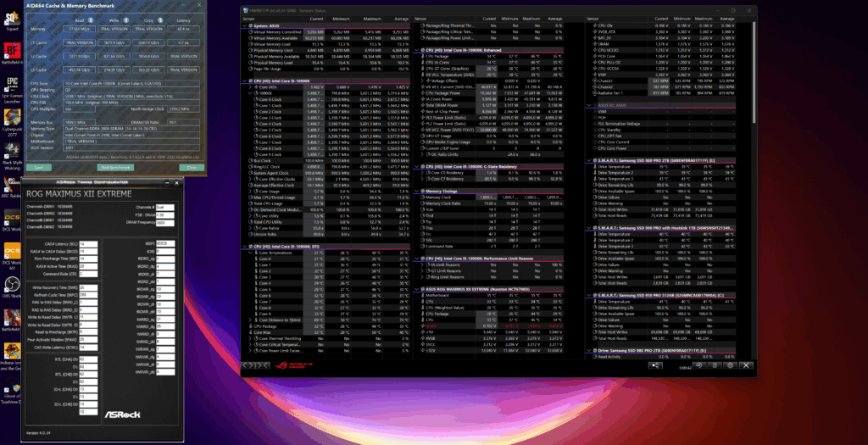Image resolution: width=868 pixels, height=445 pixels.
Task: Open HWiNFO settings gear icon in bottom toolbar
Action: click(x=730, y=365)
